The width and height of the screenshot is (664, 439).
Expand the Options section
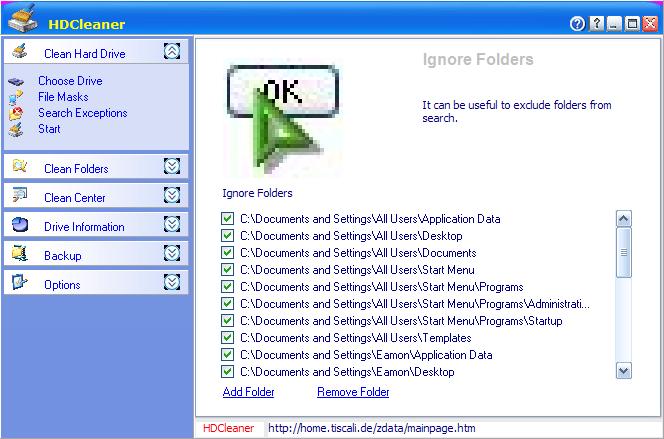[x=172, y=282]
